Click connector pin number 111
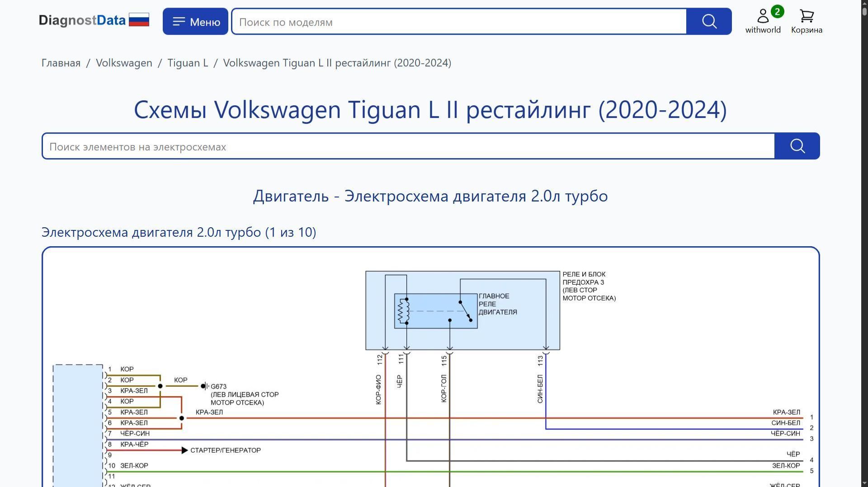The image size is (868, 487). 401,359
